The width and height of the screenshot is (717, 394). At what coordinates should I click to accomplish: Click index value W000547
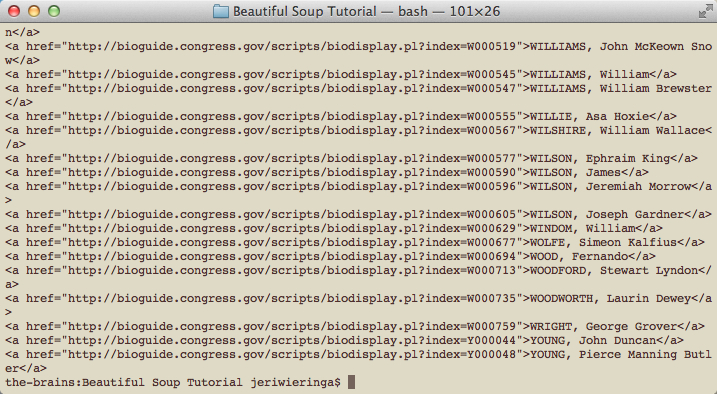coord(491,88)
